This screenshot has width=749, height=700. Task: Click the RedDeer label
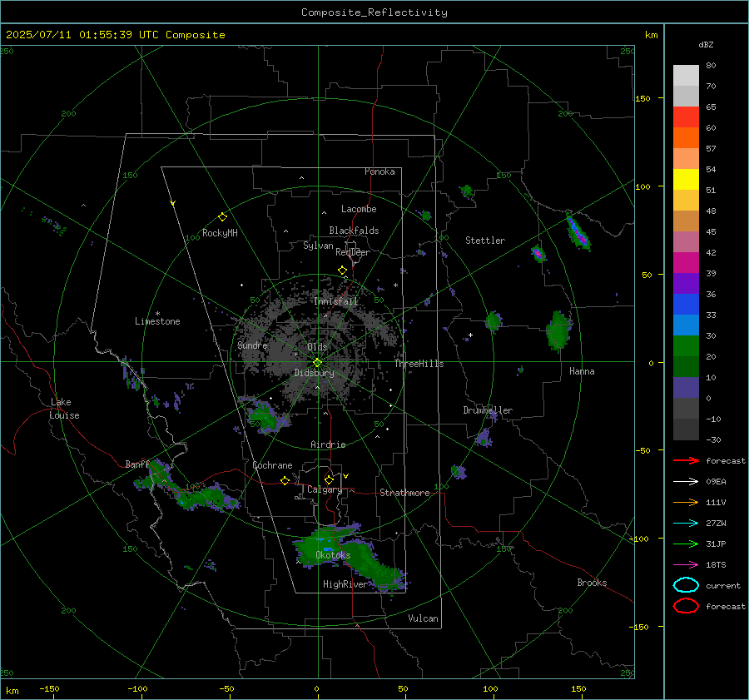click(353, 252)
